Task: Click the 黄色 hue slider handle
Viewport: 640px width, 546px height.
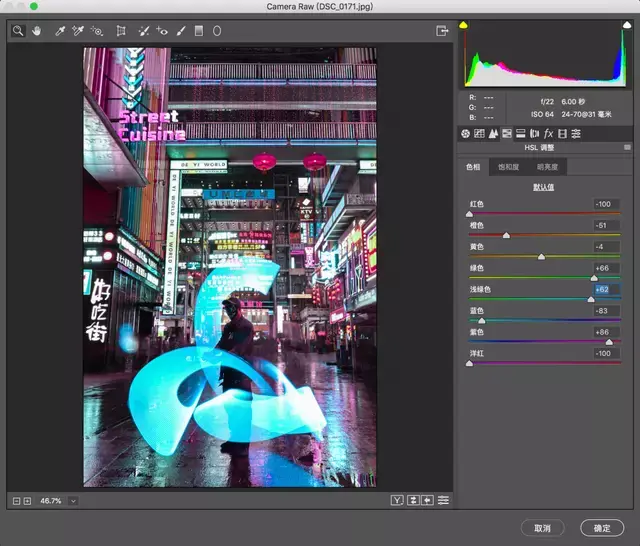Action: [x=541, y=256]
